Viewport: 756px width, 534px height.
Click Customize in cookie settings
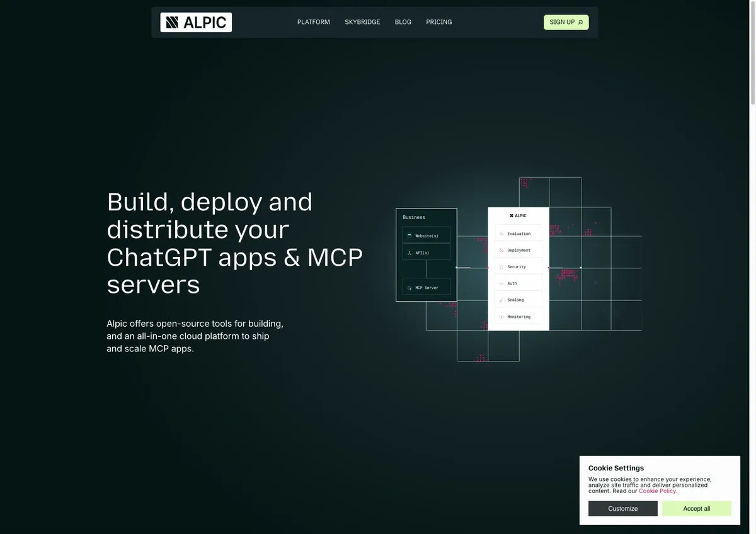pyautogui.click(x=623, y=509)
